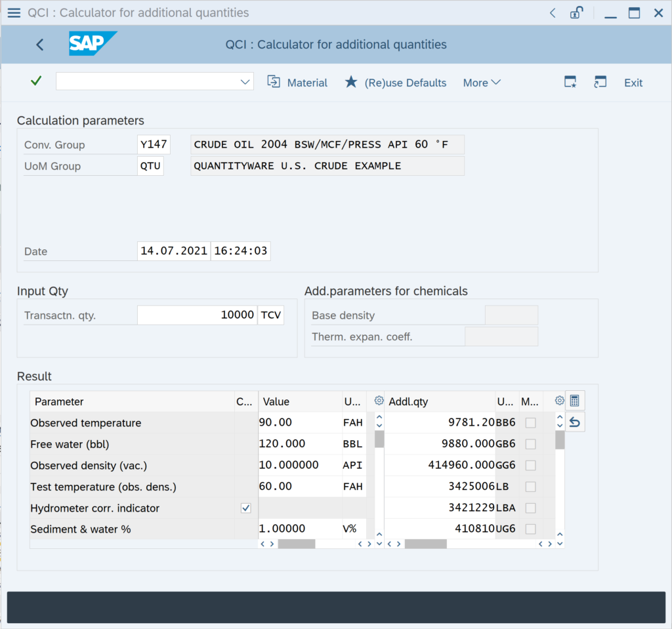Click the Parameter column header

click(133, 401)
